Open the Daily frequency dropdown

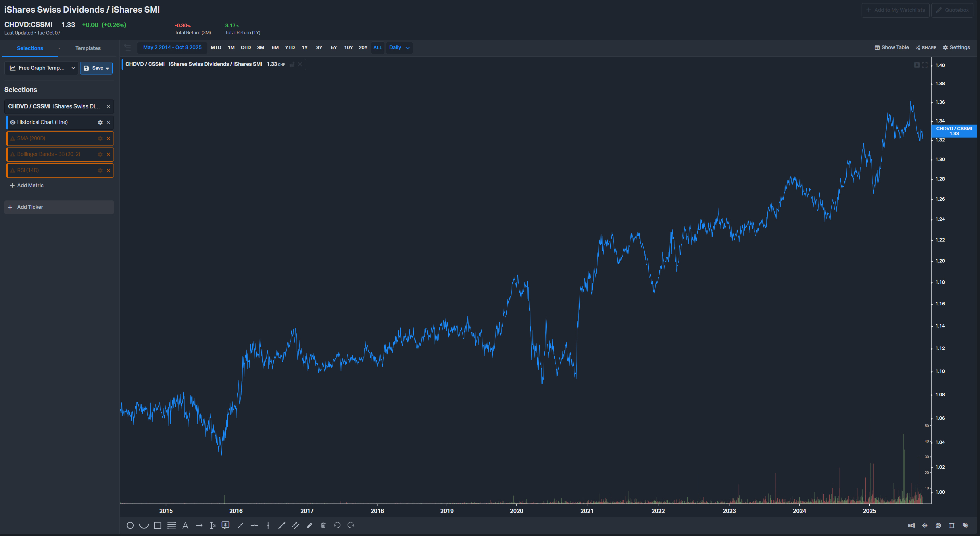tap(399, 47)
